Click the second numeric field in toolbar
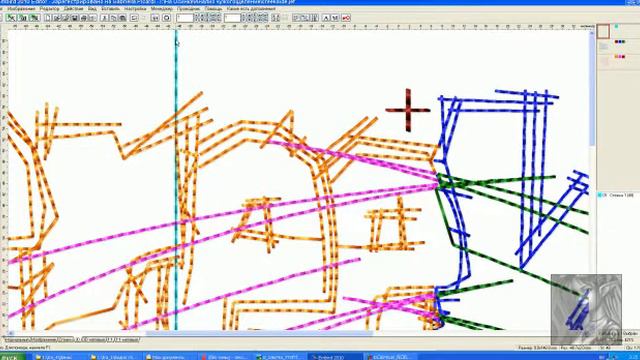 tap(232, 18)
